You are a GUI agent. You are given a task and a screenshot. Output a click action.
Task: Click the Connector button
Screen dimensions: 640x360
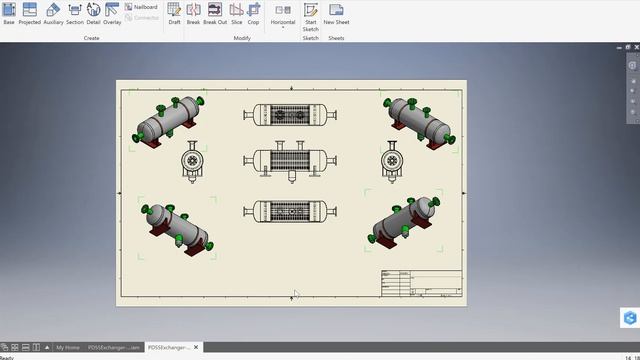141,18
